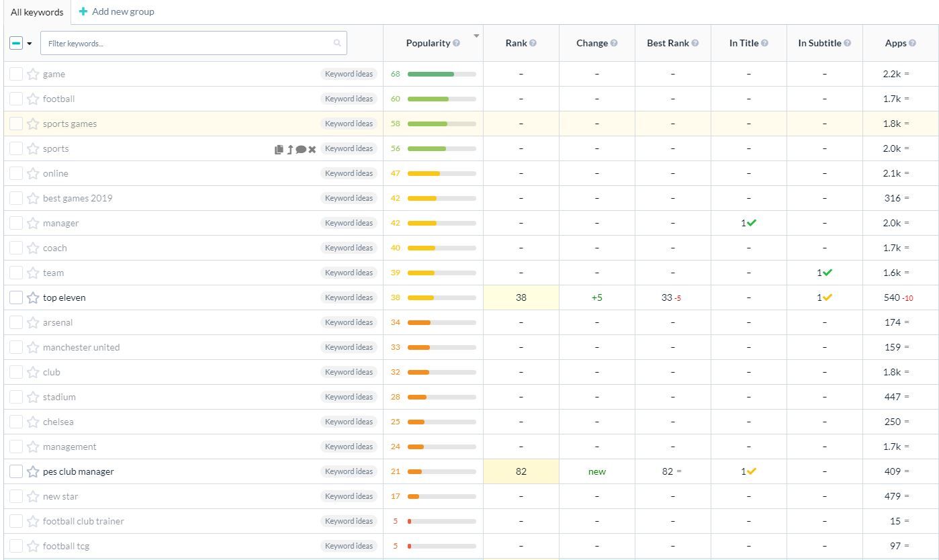The width and height of the screenshot is (939, 560).
Task: Sort by the Rank column header
Action: pyautogui.click(x=516, y=43)
